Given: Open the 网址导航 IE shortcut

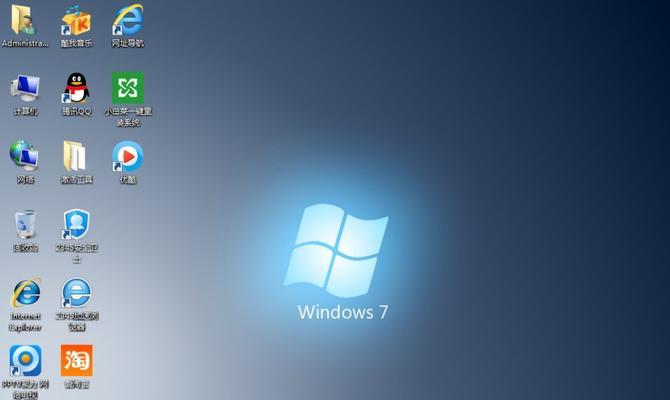Looking at the screenshot, I should click(x=127, y=20).
